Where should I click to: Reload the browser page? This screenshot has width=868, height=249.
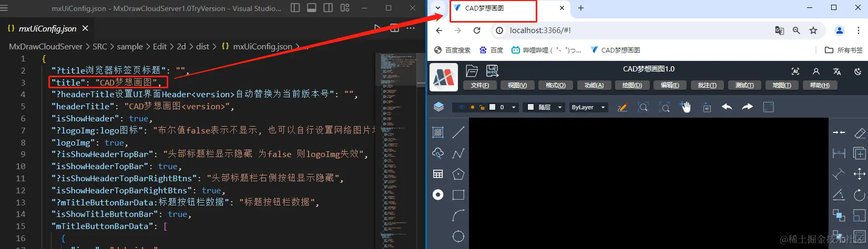[477, 30]
